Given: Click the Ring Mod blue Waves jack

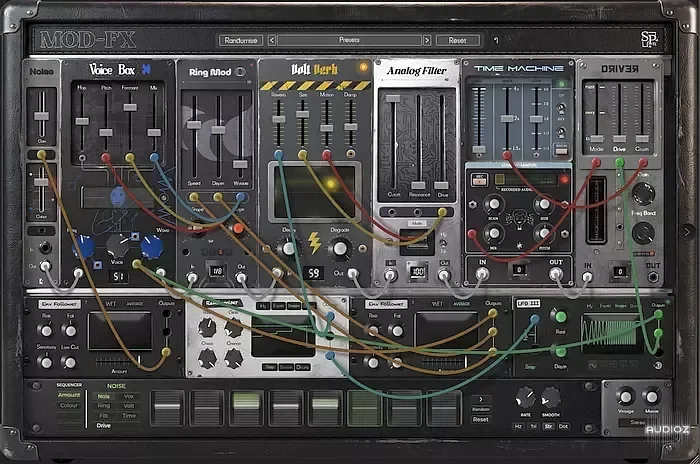Looking at the screenshot, I should pos(241,196).
